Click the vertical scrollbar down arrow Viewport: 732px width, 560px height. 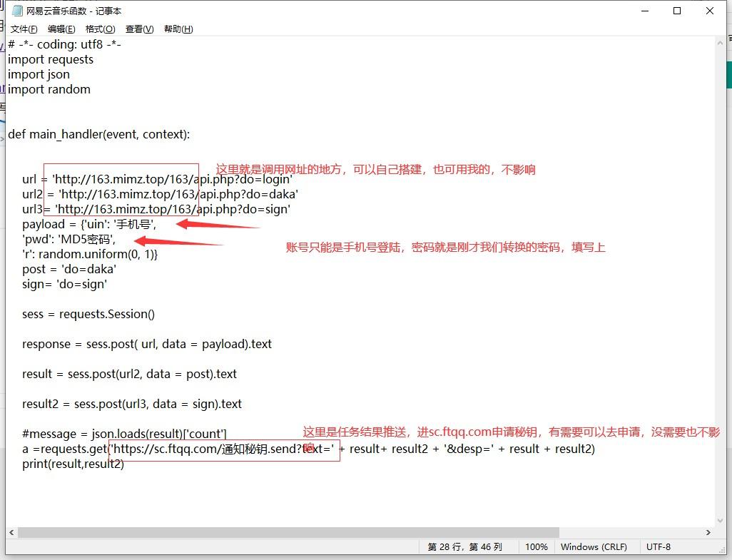point(720,520)
